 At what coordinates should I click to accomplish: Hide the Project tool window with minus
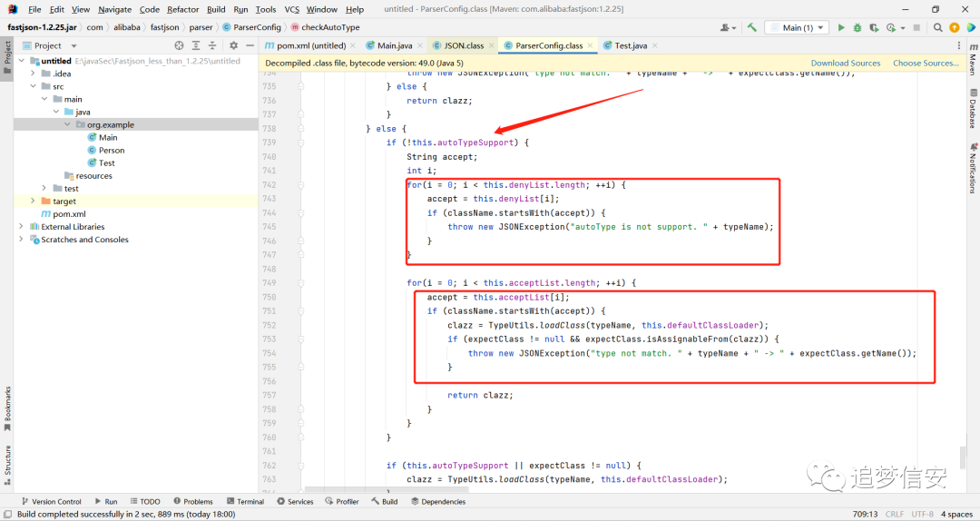click(250, 45)
